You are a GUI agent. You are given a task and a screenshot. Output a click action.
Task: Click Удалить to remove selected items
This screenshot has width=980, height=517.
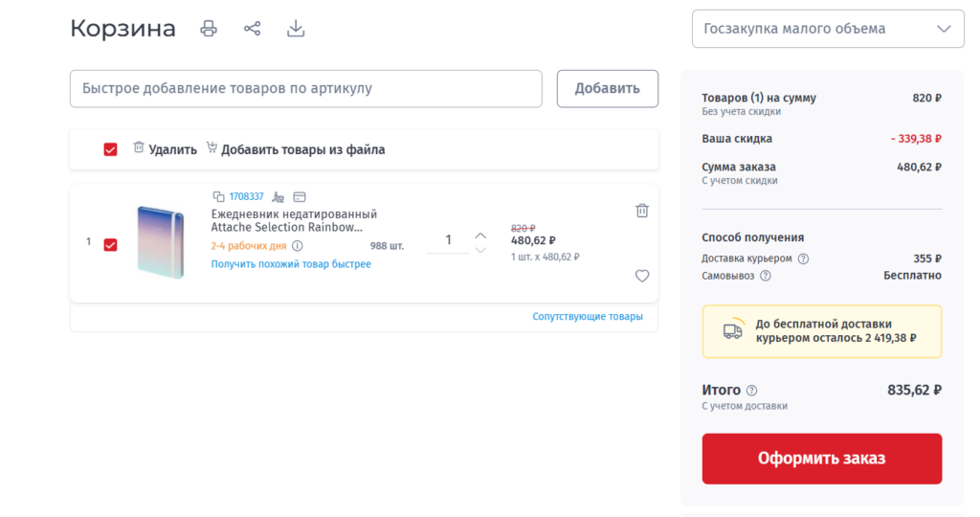pyautogui.click(x=172, y=149)
